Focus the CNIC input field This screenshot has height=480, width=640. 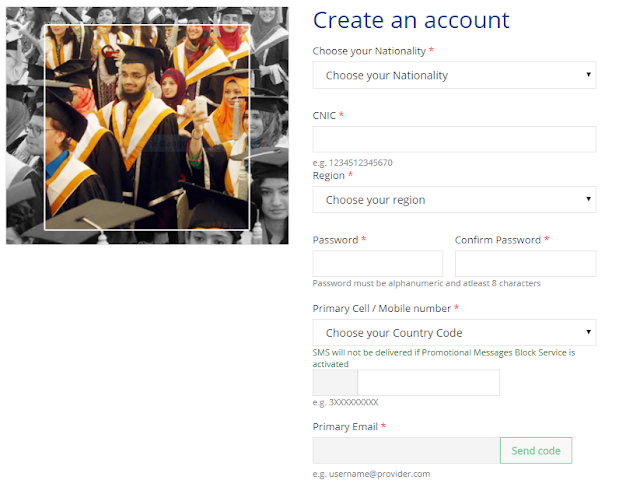coord(454,139)
